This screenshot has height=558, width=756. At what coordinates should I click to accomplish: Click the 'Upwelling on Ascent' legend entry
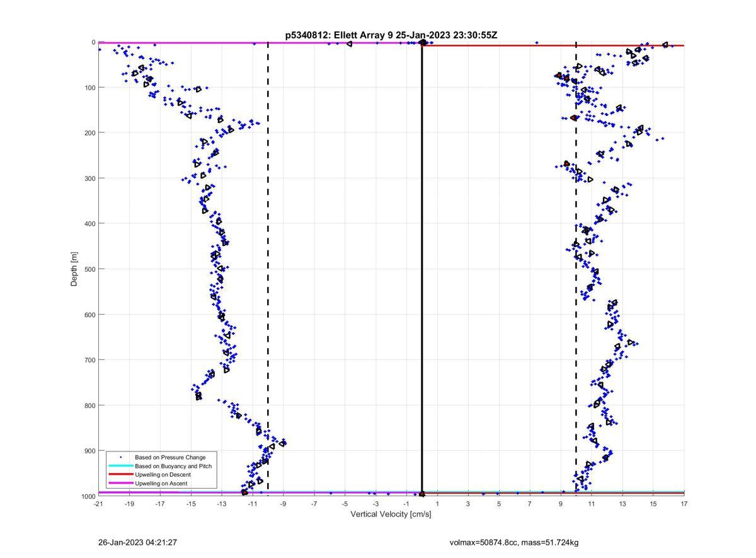pos(161,484)
